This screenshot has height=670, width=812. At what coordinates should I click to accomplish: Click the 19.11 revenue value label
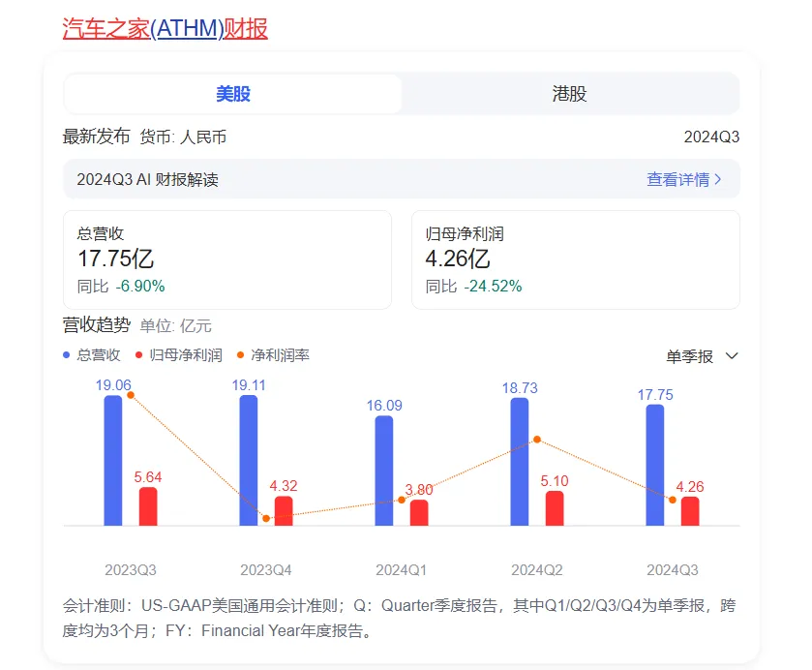(x=249, y=385)
